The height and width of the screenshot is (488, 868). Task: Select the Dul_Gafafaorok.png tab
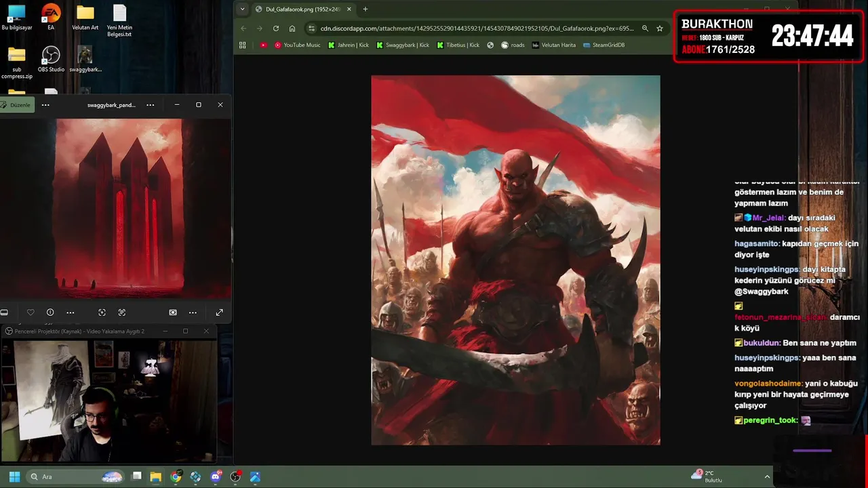[304, 9]
